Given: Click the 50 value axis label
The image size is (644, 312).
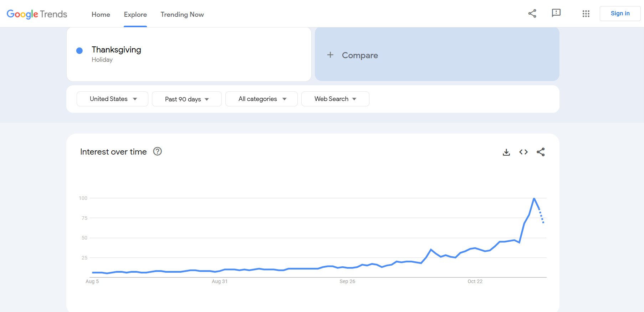Looking at the screenshot, I should point(85,238).
